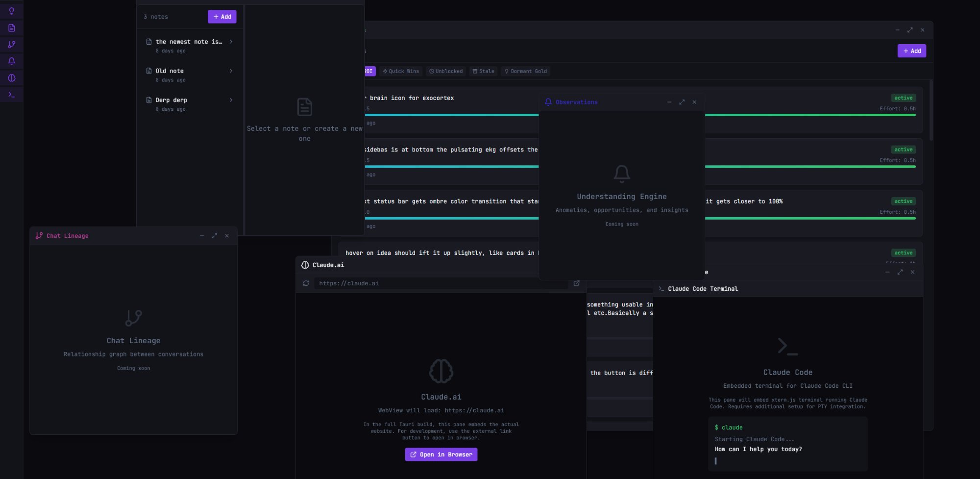Open Observations via the bell sidebar icon
This screenshot has height=479, width=980.
click(11, 61)
